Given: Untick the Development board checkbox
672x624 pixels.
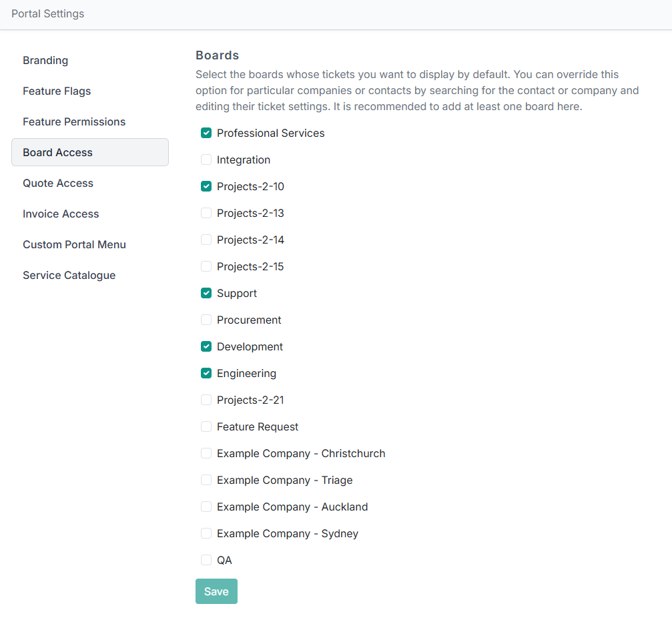Looking at the screenshot, I should [206, 346].
